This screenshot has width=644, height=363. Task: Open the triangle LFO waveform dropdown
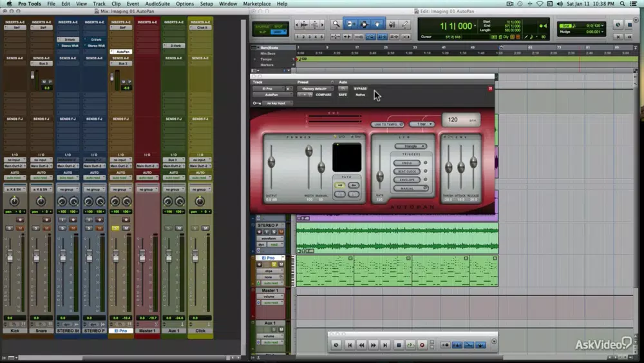click(x=411, y=146)
